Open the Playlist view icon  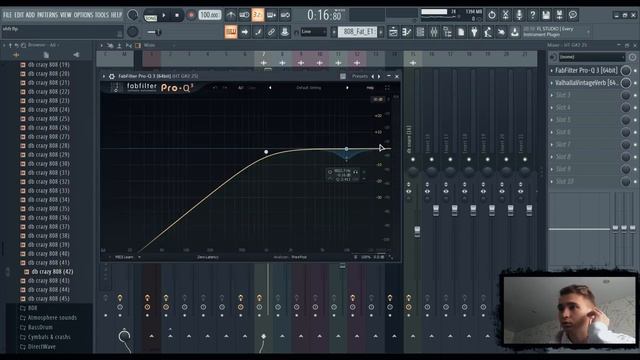393,32
